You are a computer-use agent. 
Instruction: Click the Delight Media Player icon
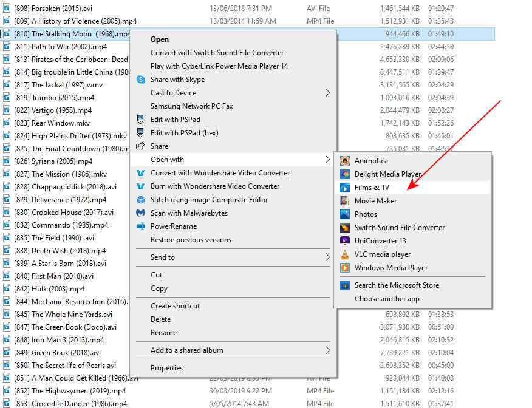pos(345,174)
